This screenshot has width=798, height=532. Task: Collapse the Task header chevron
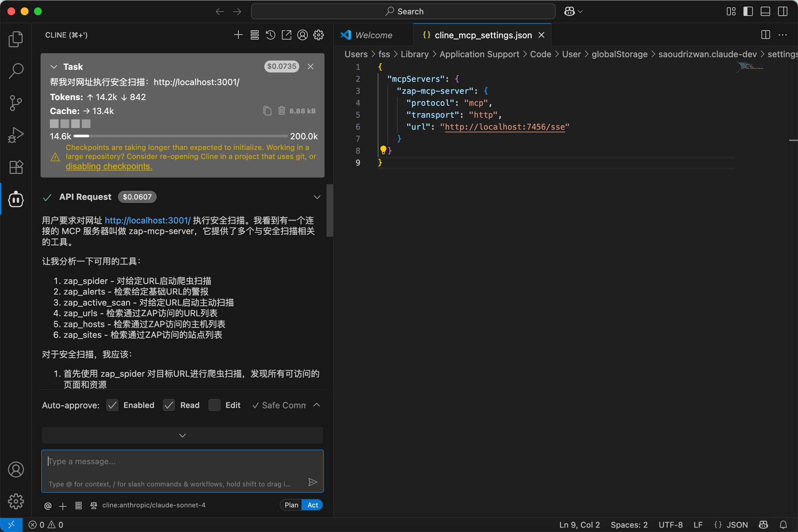click(54, 66)
